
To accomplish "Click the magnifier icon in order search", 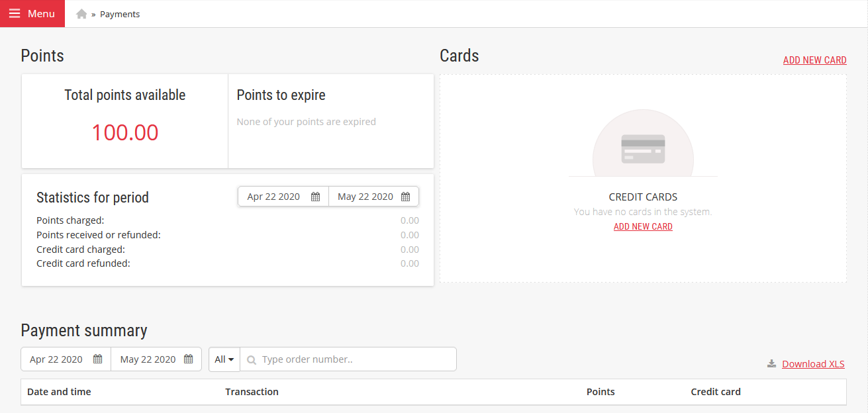I will click(252, 360).
